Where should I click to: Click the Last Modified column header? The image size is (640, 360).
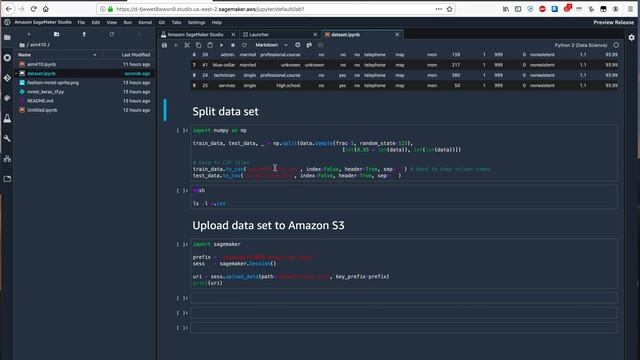pyautogui.click(x=136, y=55)
